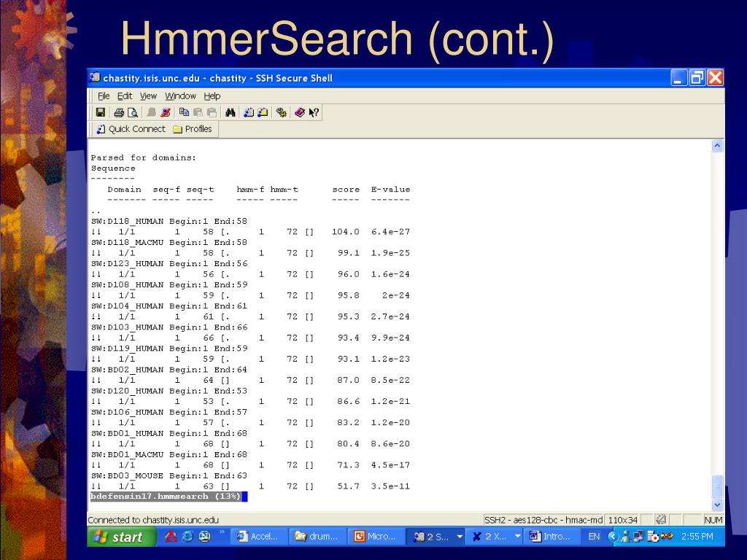Click the terminal scrollbar down arrow

click(x=718, y=505)
